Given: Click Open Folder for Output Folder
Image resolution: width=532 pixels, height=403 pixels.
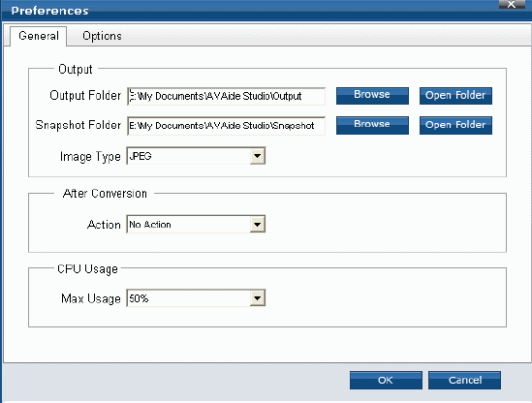Looking at the screenshot, I should point(455,96).
